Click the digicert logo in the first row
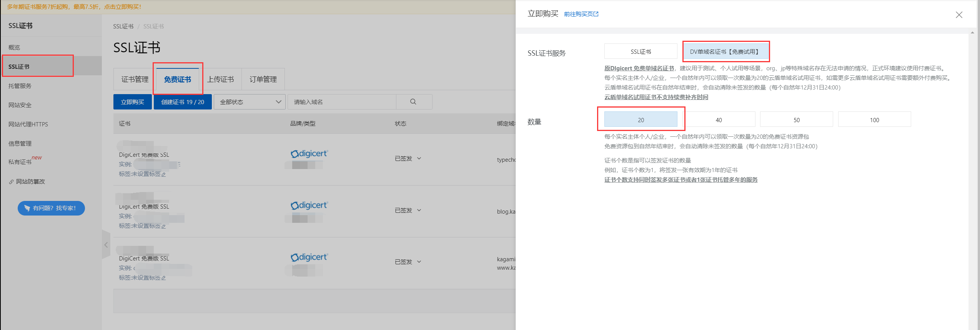This screenshot has height=330, width=980. coord(309,154)
